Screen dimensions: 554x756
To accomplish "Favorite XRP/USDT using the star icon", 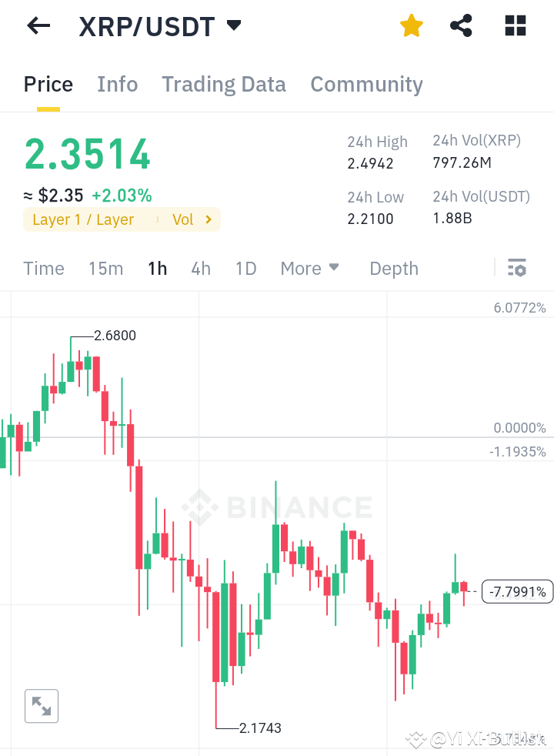I will click(x=412, y=25).
